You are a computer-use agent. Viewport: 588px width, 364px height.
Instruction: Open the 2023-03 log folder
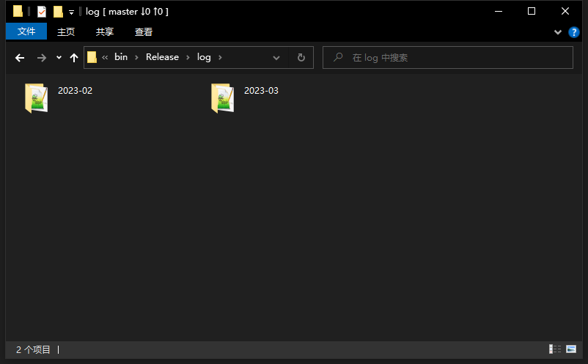point(223,98)
